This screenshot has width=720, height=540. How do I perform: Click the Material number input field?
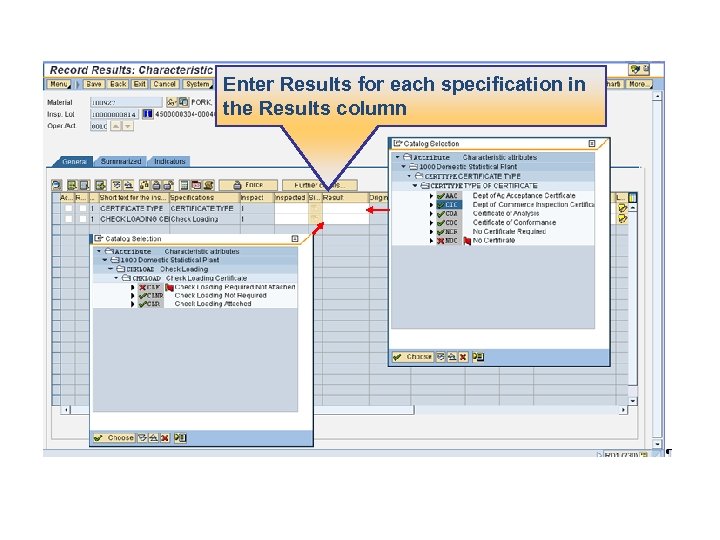click(x=126, y=102)
